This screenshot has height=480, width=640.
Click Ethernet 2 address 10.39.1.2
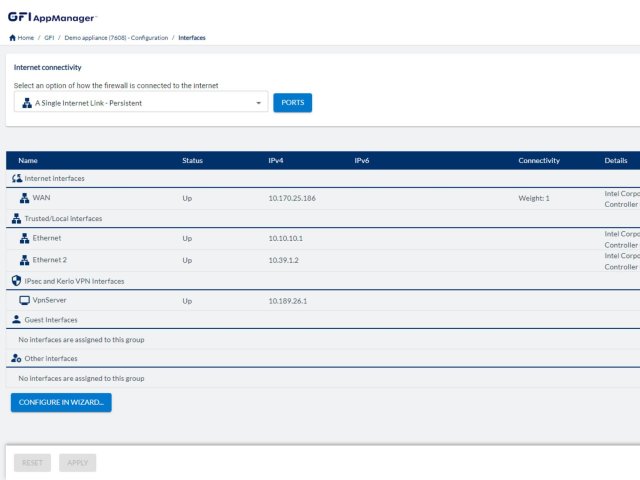[x=283, y=260]
